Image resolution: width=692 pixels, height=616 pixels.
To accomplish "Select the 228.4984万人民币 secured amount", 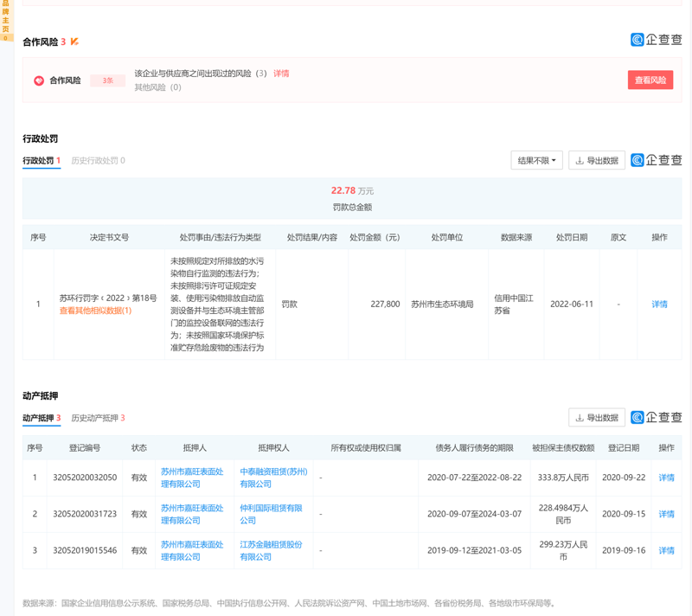I will (x=563, y=514).
